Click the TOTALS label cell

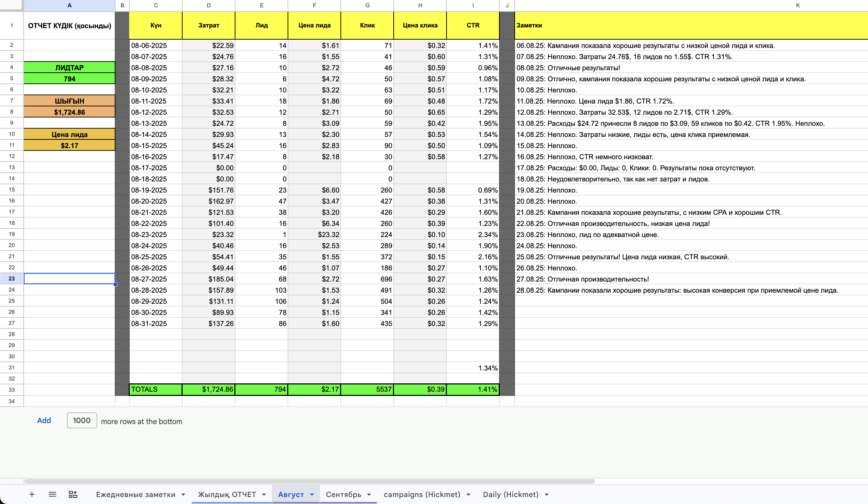[x=156, y=389]
